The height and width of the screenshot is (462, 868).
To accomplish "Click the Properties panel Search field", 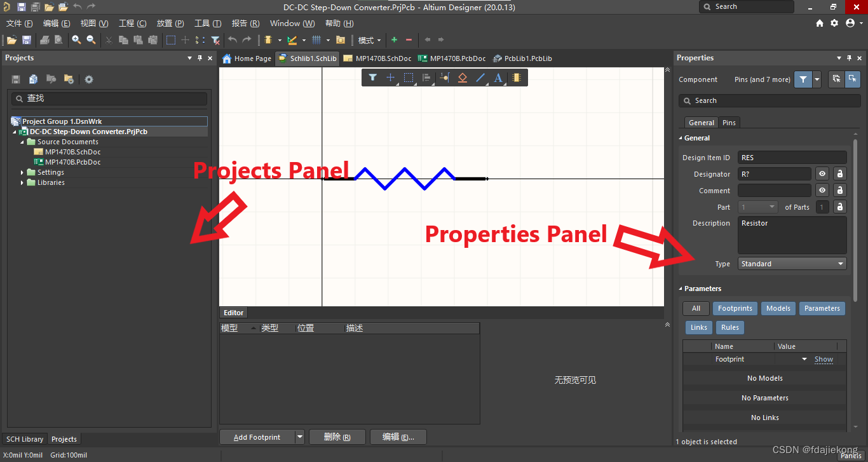I will pos(770,100).
